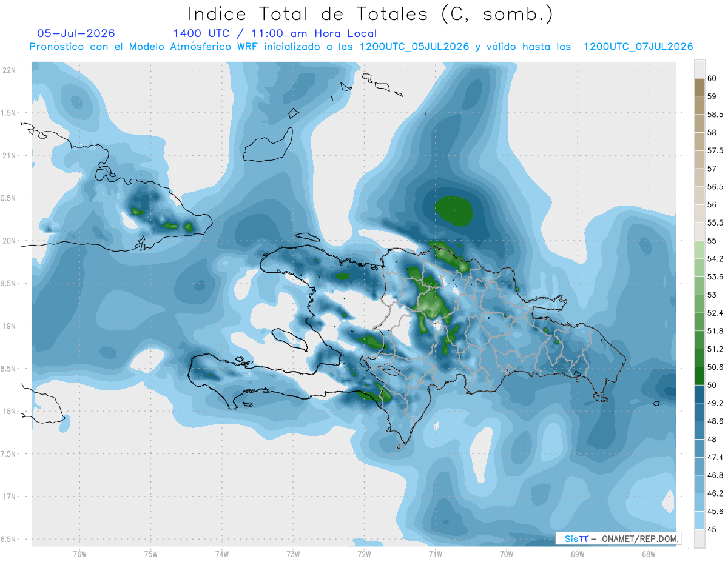The image size is (728, 562).
Task: Click the "56.5" value on the color scale
Action: pyautogui.click(x=715, y=187)
